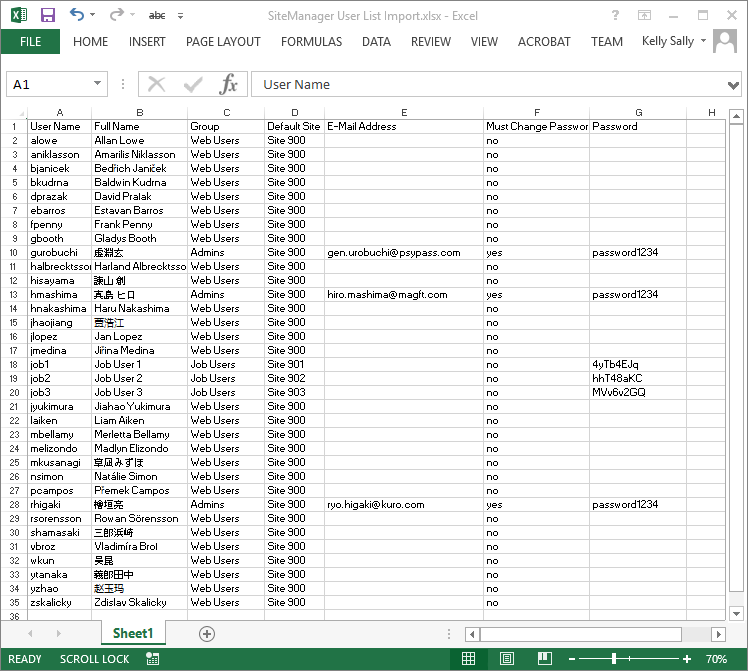Click the Save icon in the quick access toolbar
This screenshot has height=671, width=748.
click(x=47, y=15)
